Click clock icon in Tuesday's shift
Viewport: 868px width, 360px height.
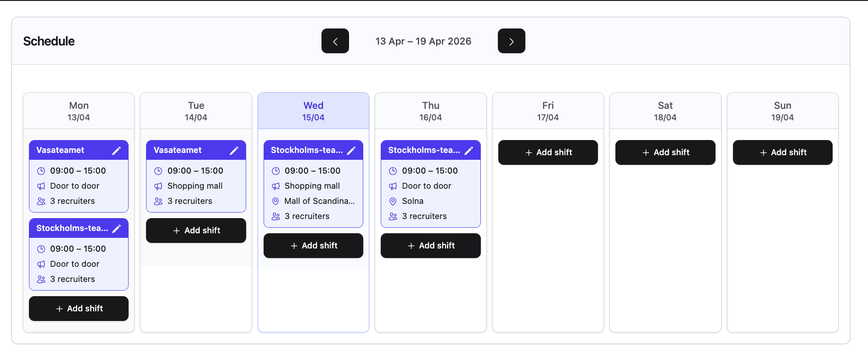[x=158, y=171]
